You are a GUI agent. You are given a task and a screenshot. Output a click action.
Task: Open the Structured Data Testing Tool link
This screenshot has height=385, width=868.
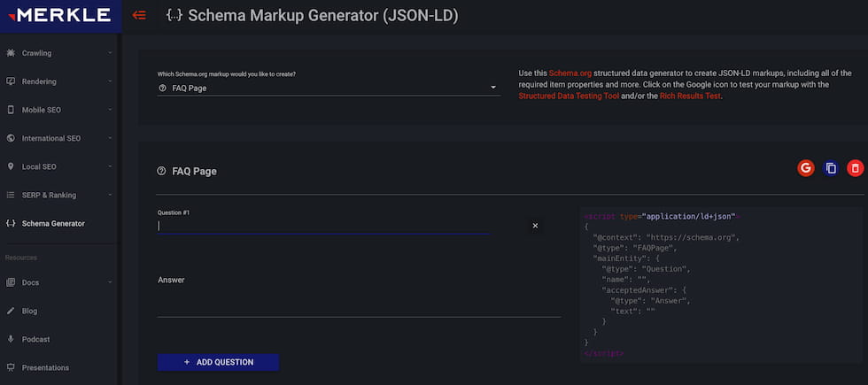568,96
